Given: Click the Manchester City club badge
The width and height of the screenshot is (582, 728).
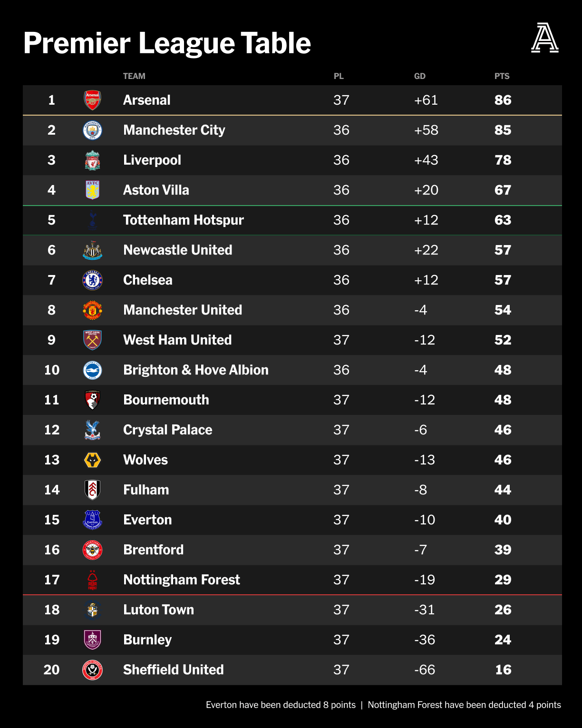Looking at the screenshot, I should pyautogui.click(x=92, y=130).
